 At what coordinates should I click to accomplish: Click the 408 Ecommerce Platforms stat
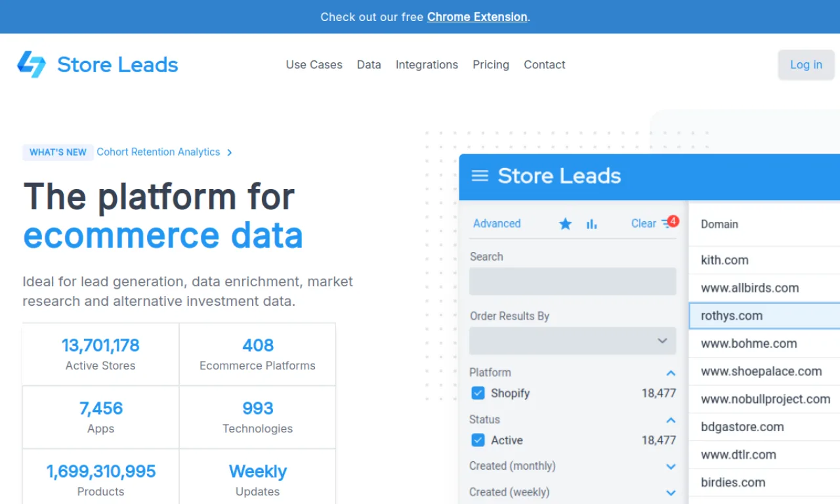pos(257,354)
